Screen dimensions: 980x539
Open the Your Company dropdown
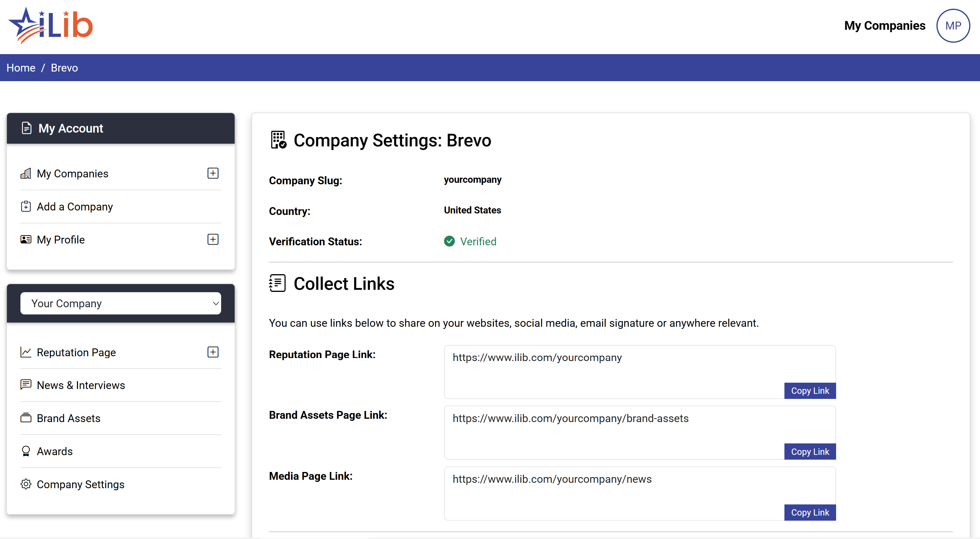tap(120, 303)
